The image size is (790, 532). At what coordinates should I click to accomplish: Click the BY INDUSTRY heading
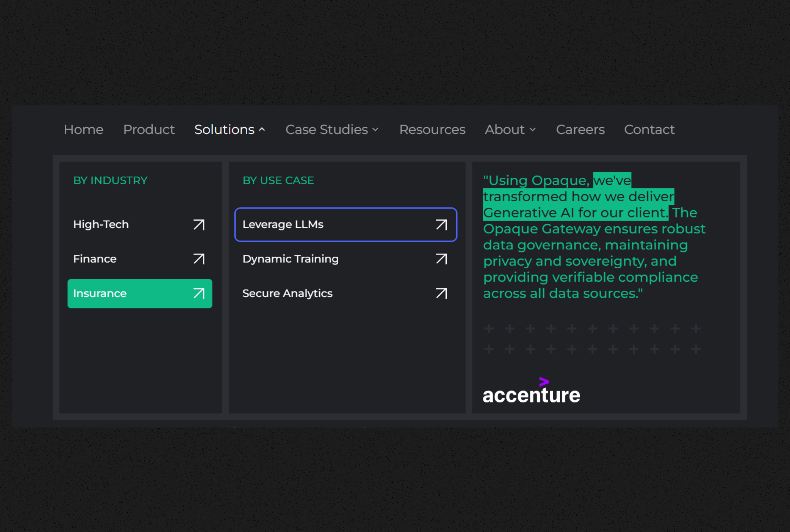tap(110, 180)
